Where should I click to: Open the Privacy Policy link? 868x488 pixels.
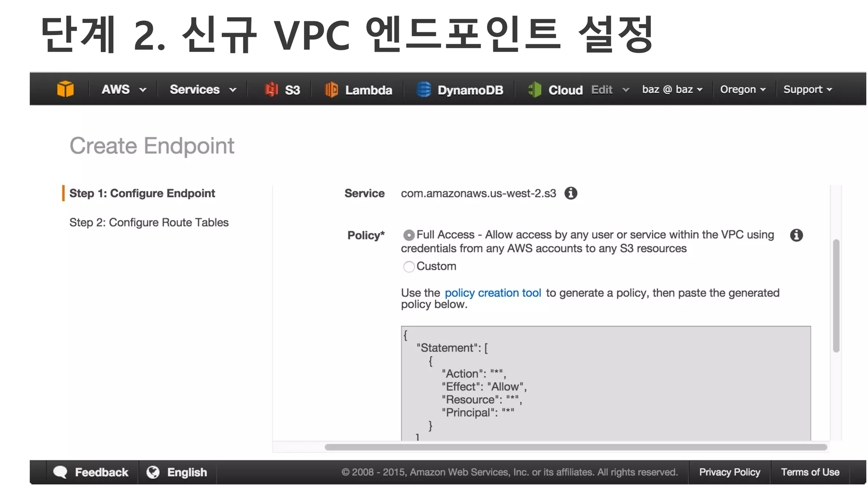tap(729, 472)
